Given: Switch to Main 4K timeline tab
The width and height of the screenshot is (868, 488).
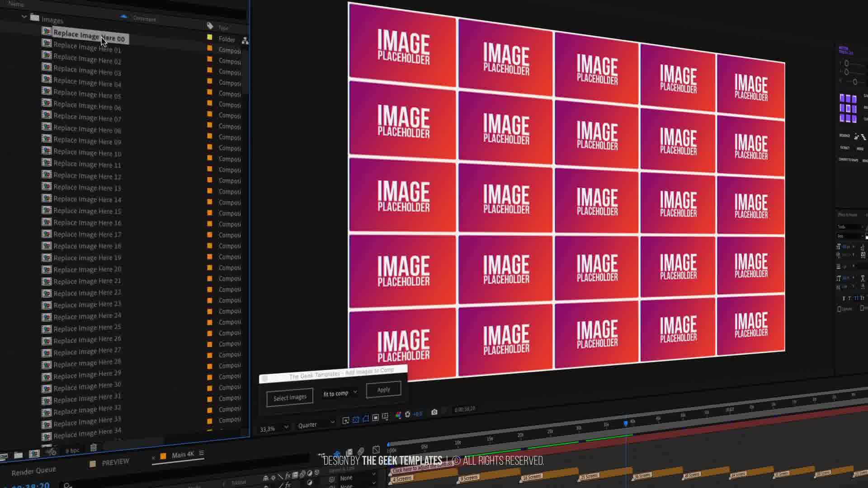Looking at the screenshot, I should point(183,455).
